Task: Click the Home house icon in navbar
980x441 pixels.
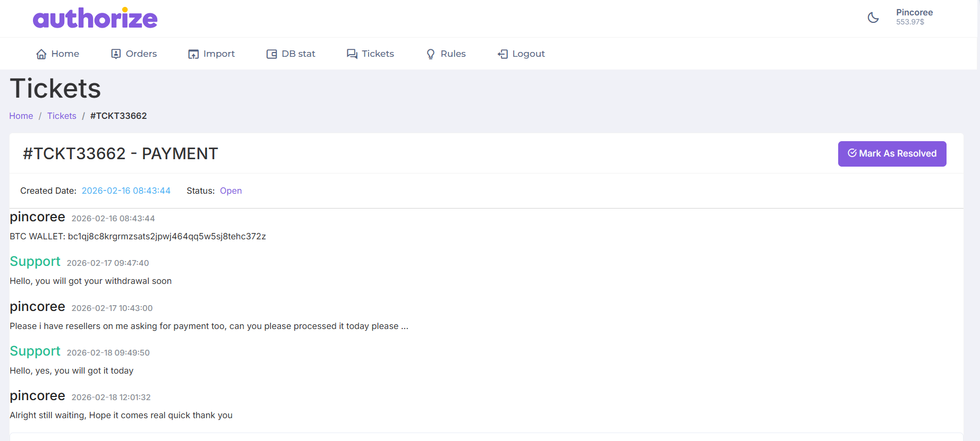Action: tap(41, 54)
